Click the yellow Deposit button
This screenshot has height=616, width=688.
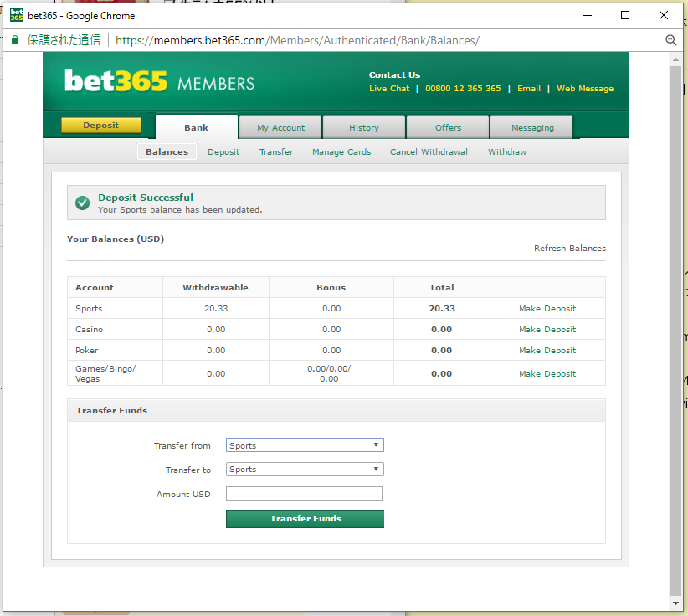[101, 125]
